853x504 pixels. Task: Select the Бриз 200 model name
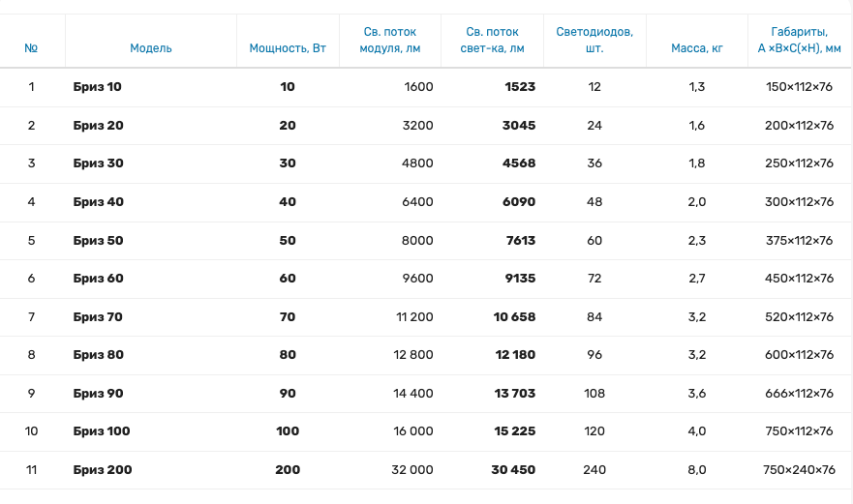[103, 470]
